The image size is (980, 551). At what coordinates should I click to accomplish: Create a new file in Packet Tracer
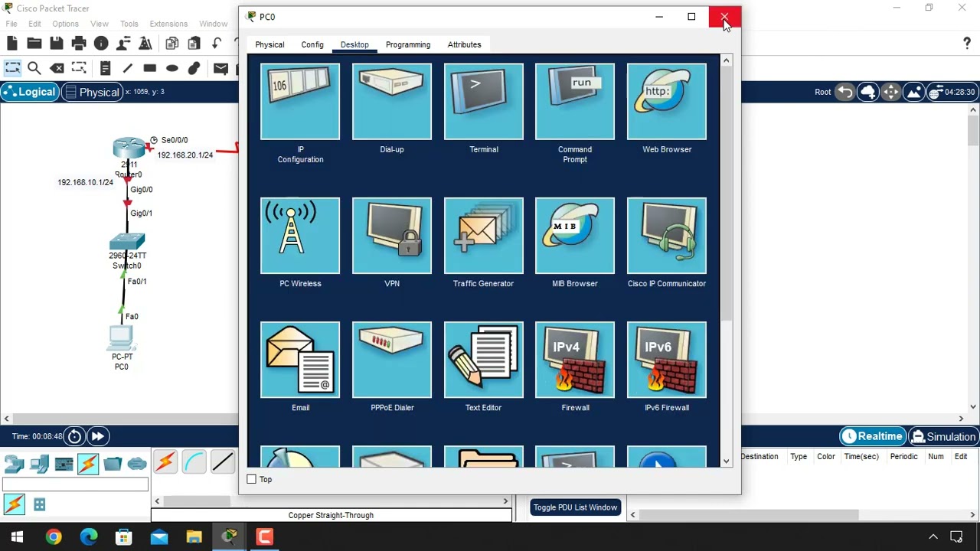(x=11, y=44)
